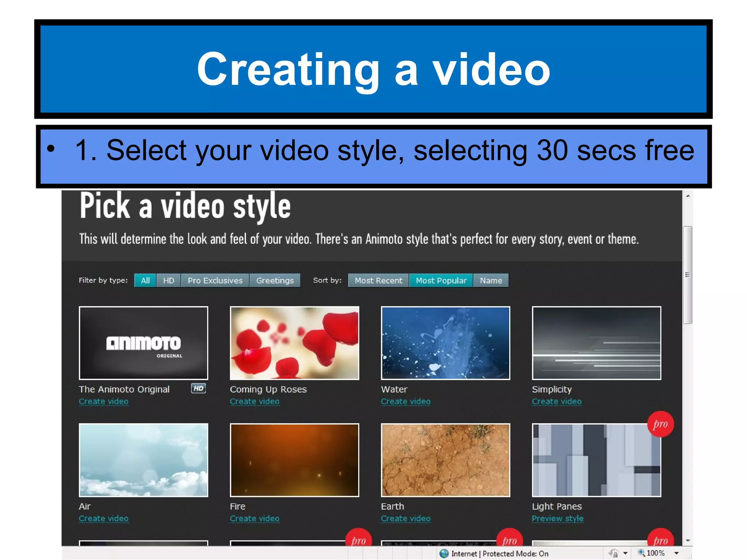Select the All filter type

click(145, 280)
